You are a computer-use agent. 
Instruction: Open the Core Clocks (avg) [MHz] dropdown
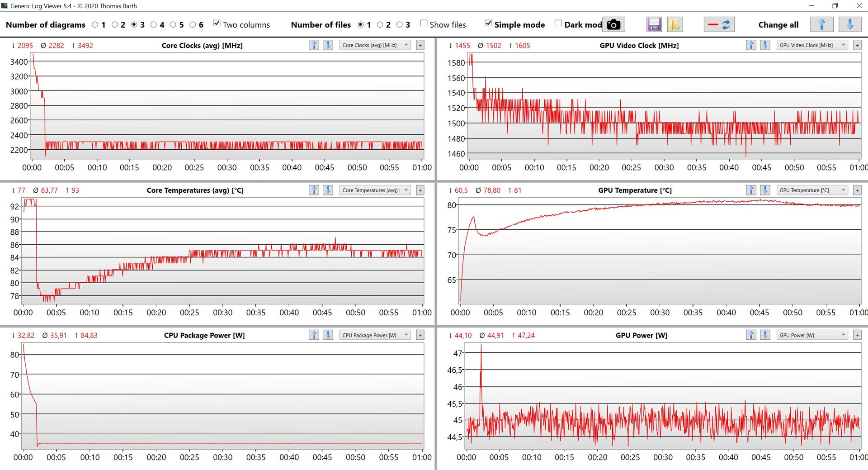click(x=375, y=45)
